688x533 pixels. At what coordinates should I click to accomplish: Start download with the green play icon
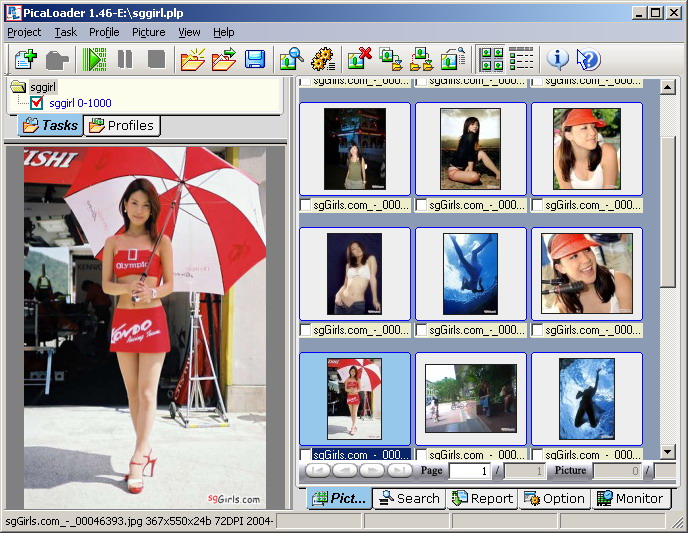94,59
